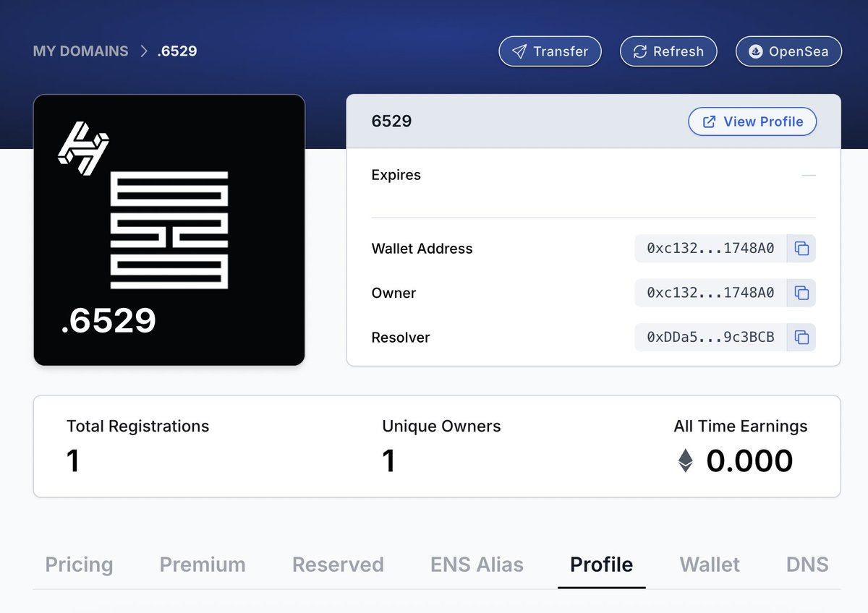Screen dimensions: 868x613
Task: Open the Premium tab
Action: 203,565
